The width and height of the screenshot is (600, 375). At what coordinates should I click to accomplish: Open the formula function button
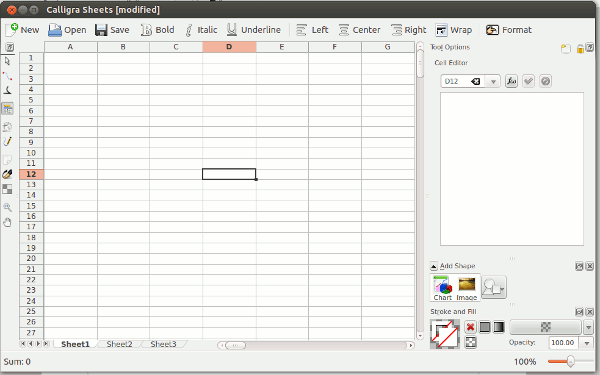[512, 81]
